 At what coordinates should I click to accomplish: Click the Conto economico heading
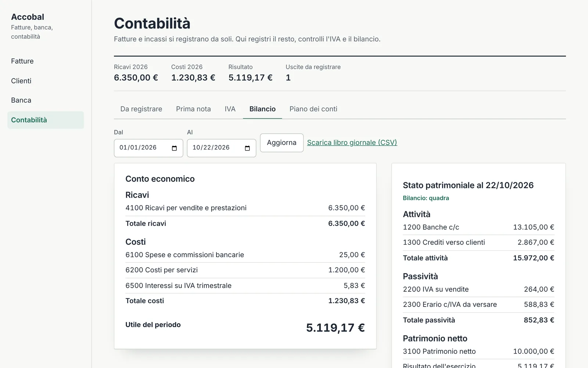160,179
